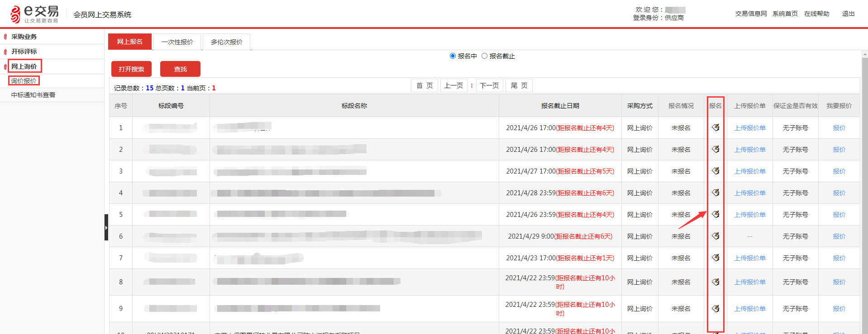Collapse the sidebar with the black arrow handle
Viewport: 868px width, 334px height.
[106, 227]
